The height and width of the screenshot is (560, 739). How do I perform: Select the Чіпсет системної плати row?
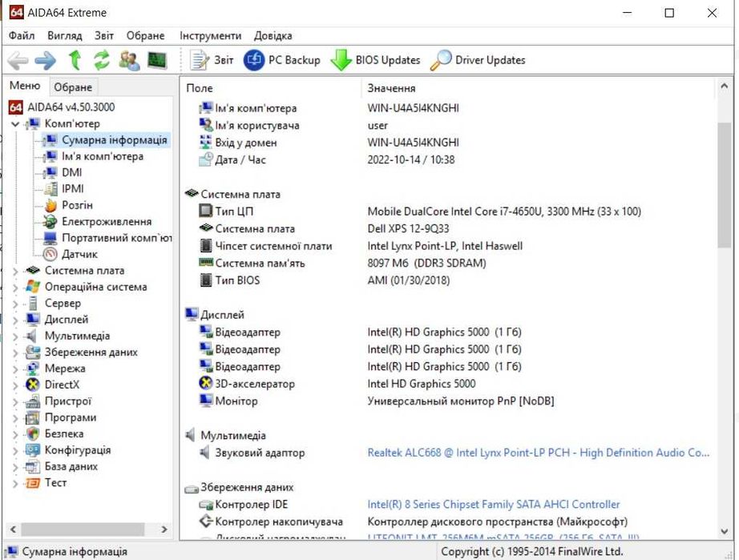point(448,246)
